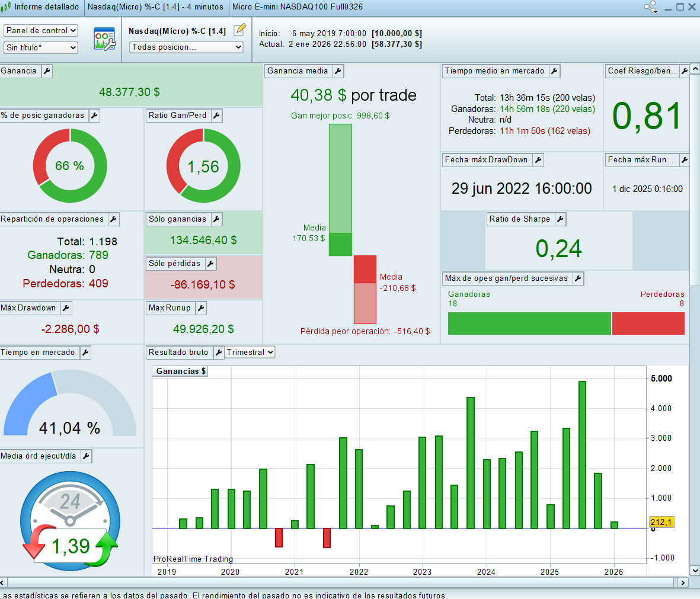Open wrench settings for Máx Drawdown

tap(66, 308)
